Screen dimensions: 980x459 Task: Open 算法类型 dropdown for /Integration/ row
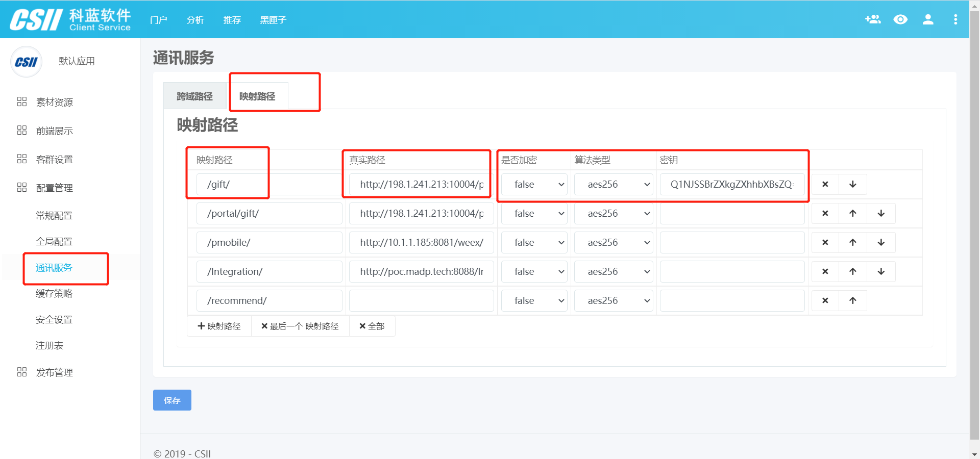(x=614, y=271)
